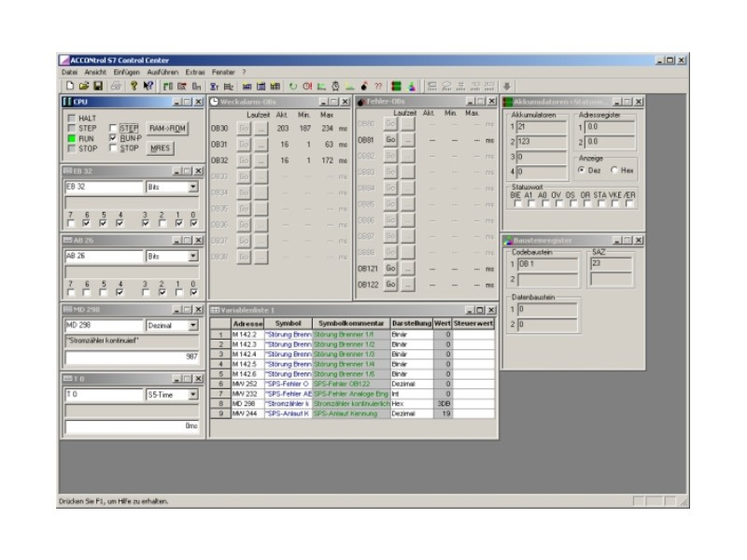
Task: Enable the STOP checkbox in CPU panel
Action: tap(114, 147)
